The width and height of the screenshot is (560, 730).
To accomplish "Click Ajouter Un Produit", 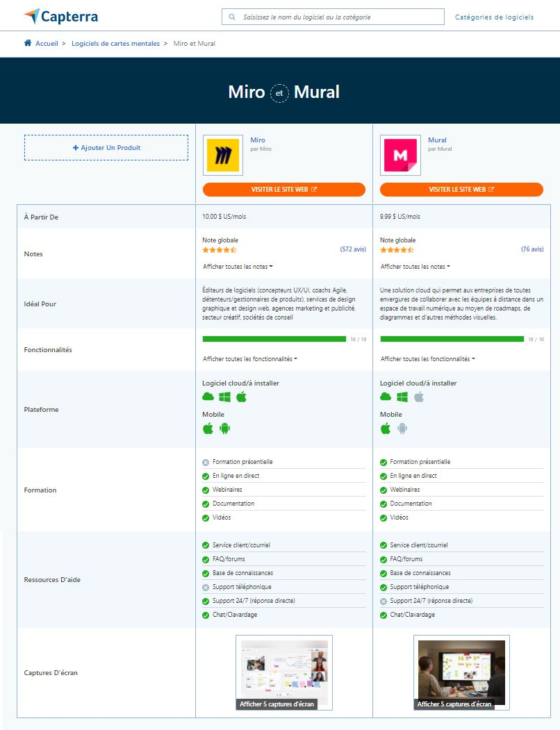I will point(106,147).
